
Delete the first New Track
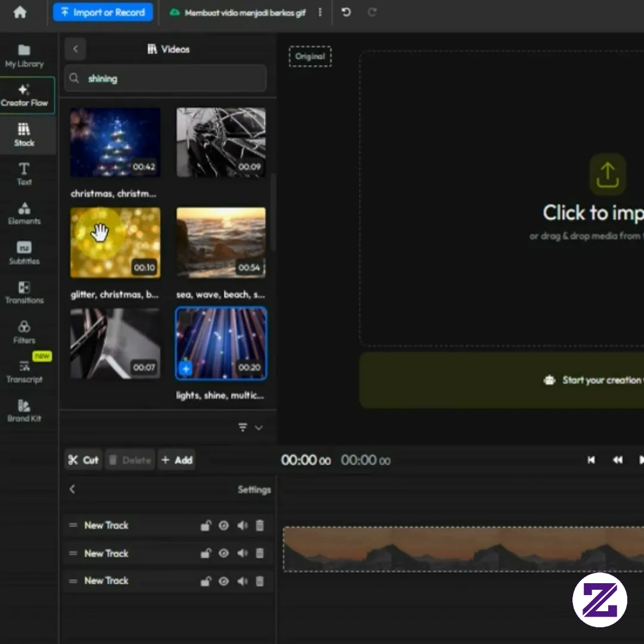pyautogui.click(x=259, y=525)
